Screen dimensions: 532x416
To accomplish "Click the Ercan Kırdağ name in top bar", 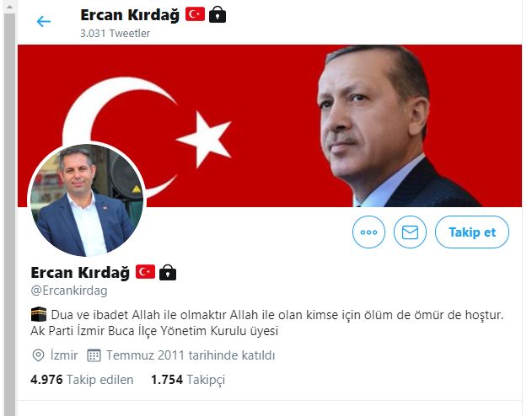I will [130, 15].
